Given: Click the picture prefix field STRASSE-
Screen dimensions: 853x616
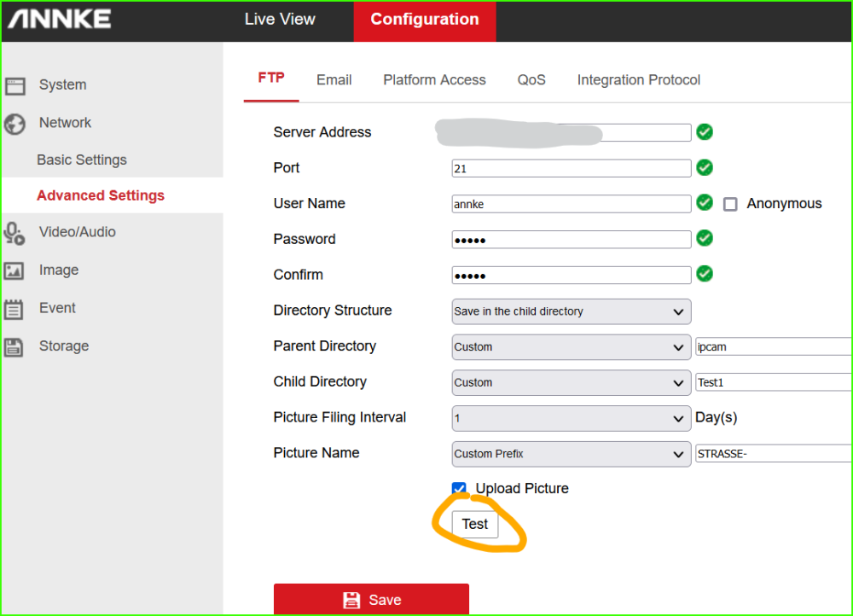Looking at the screenshot, I should 773,454.
